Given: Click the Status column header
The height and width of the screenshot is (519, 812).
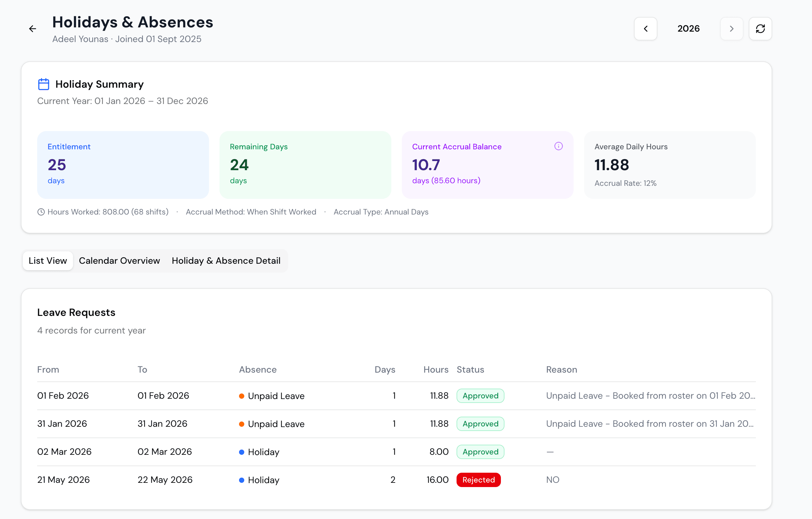Looking at the screenshot, I should click(x=470, y=370).
